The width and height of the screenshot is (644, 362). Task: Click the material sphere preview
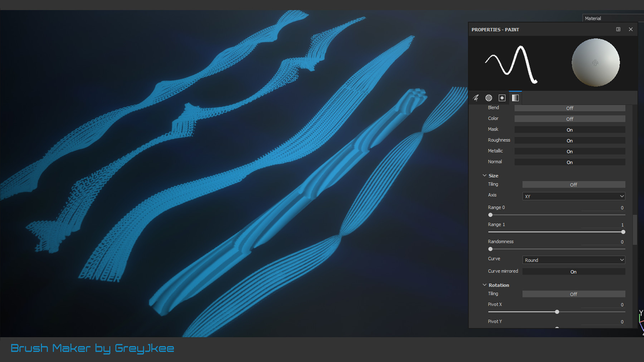click(595, 62)
